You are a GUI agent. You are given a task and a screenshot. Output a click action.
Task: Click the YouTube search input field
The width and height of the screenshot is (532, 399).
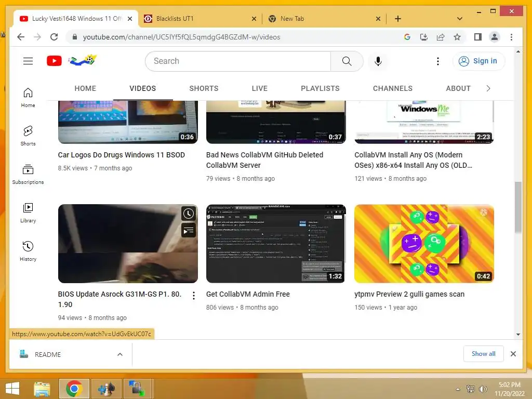tap(238, 61)
